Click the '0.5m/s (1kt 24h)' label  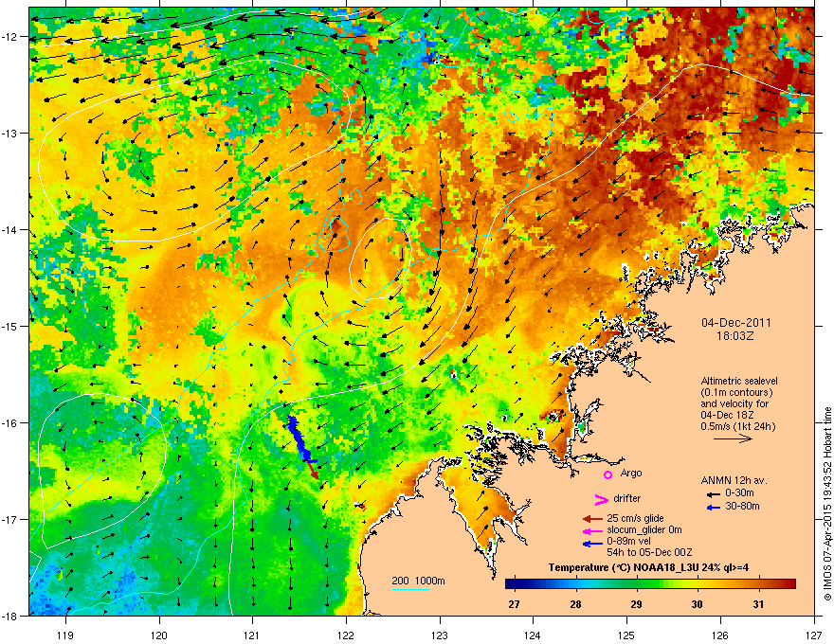[x=737, y=426]
